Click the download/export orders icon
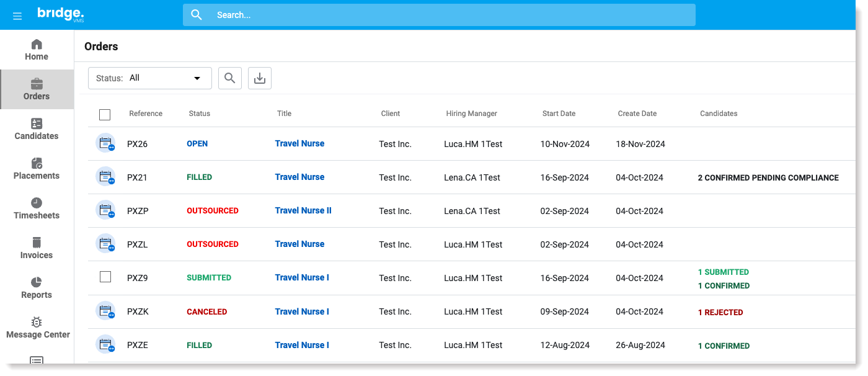This screenshot has height=376, width=868. point(260,78)
